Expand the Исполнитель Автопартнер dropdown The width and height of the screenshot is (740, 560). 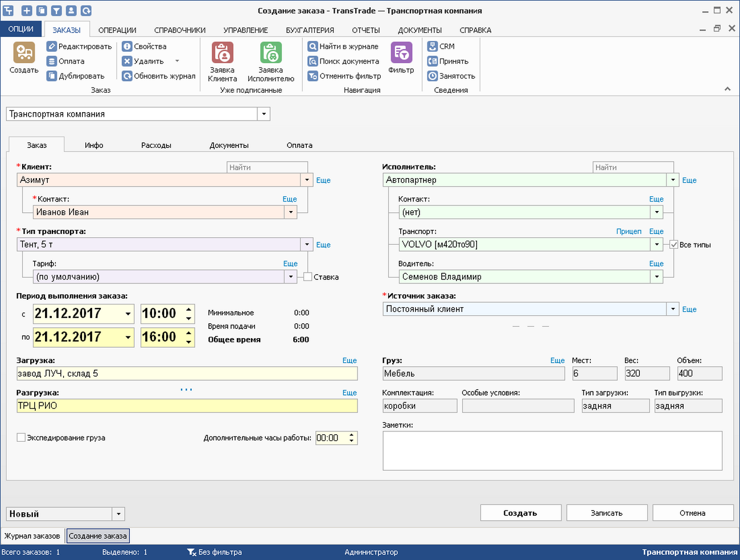(673, 180)
